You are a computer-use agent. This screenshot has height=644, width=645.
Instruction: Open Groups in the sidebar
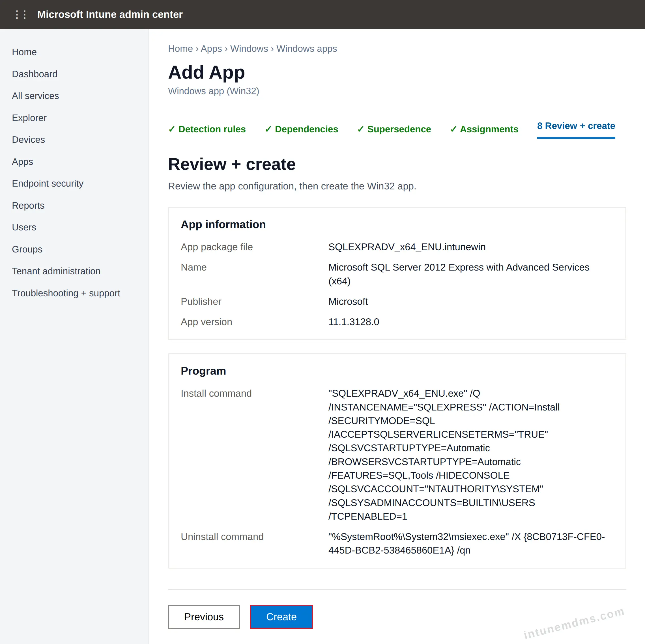(27, 249)
